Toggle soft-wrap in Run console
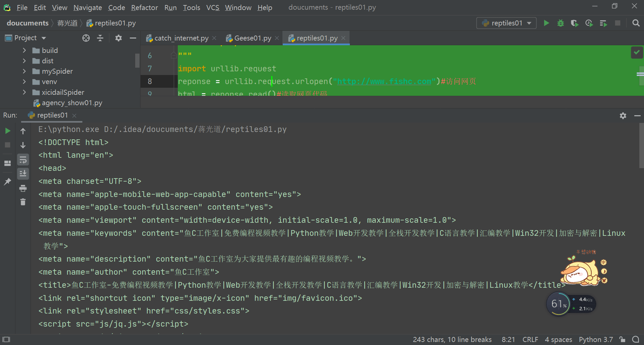644x345 pixels. tap(23, 160)
